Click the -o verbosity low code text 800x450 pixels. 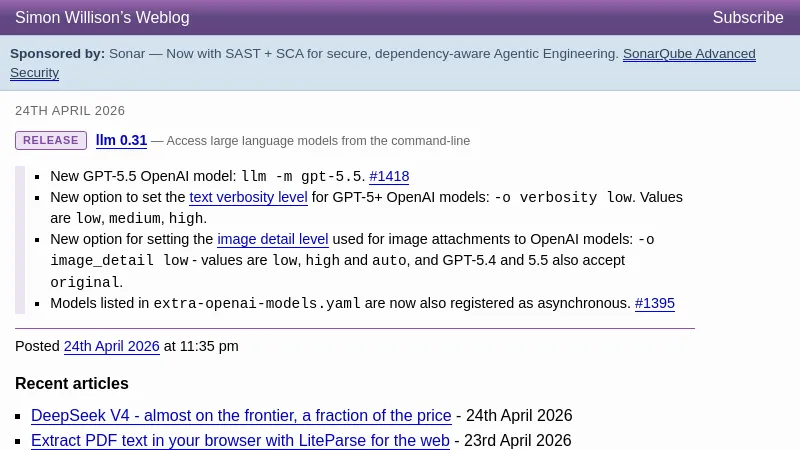click(x=563, y=198)
